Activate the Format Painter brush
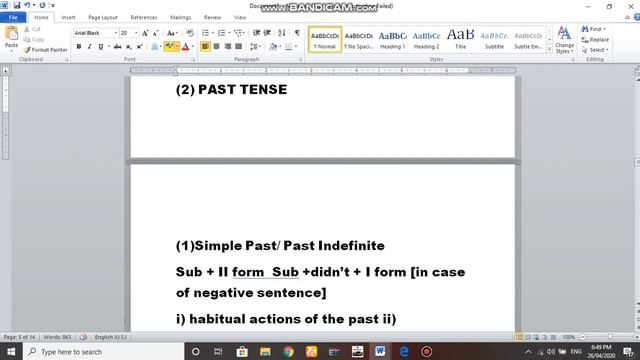 tap(45, 50)
